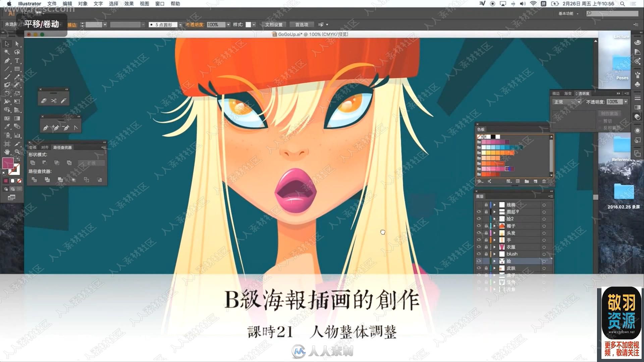644x362 pixels.
Task: Toggle visibility of 脸2 layer
Action: [479, 219]
